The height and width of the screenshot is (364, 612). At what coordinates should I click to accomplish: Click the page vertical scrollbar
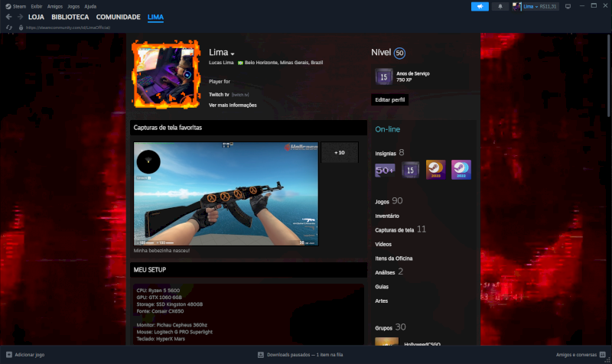coord(609,75)
